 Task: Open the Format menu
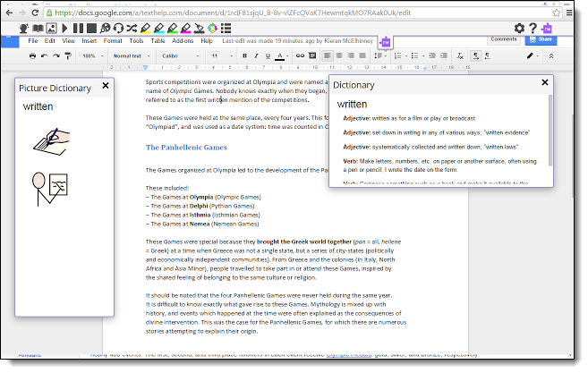click(x=113, y=41)
